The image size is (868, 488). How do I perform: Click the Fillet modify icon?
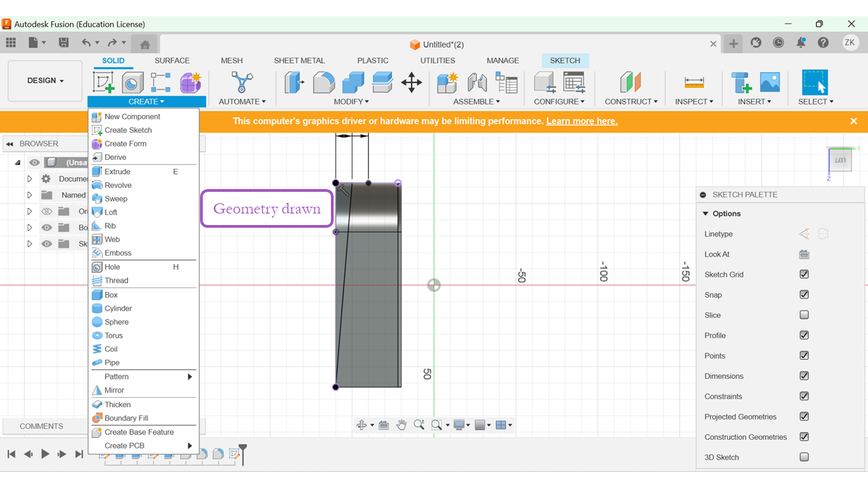coord(323,83)
